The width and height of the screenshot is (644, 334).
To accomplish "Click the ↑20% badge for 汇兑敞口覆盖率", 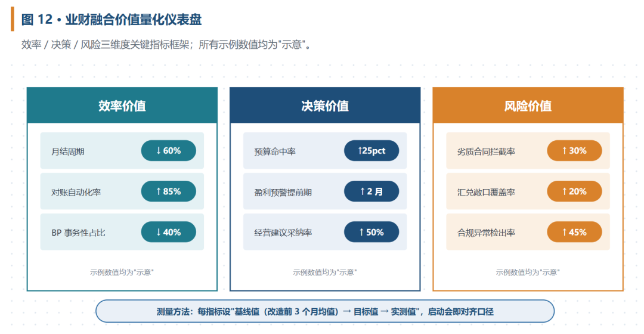I will pos(574,191).
